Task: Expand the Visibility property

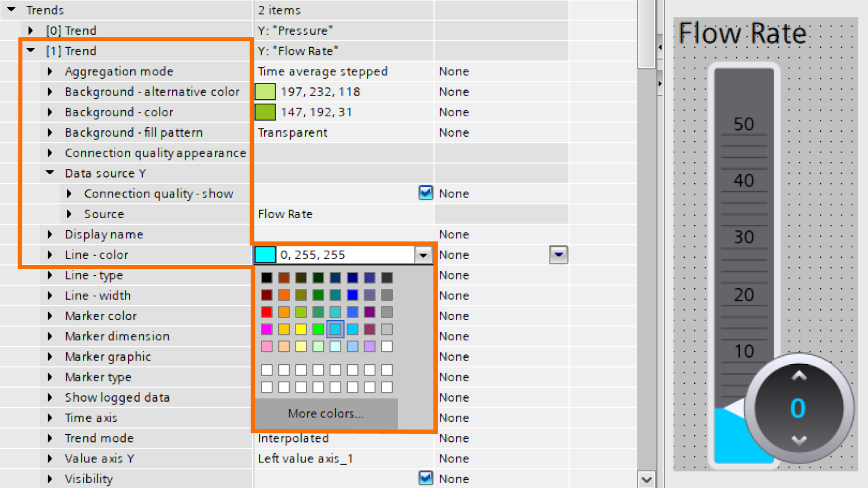Action: [x=50, y=479]
